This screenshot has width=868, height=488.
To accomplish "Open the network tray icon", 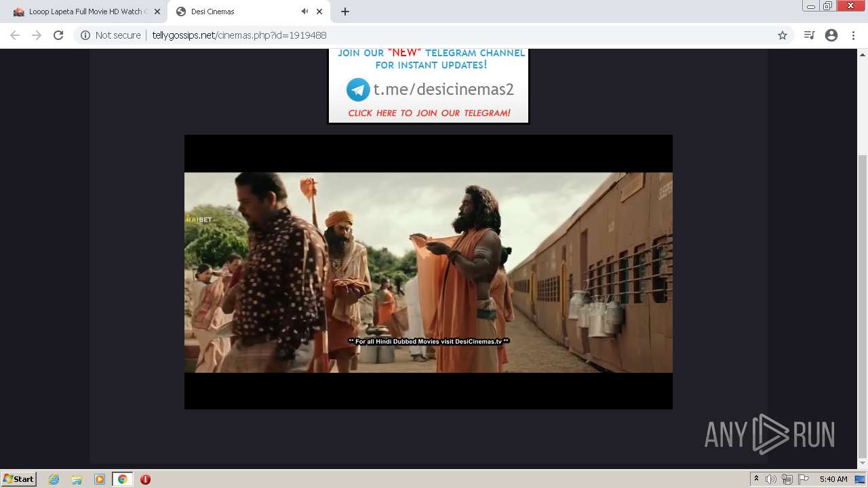I will (x=787, y=479).
